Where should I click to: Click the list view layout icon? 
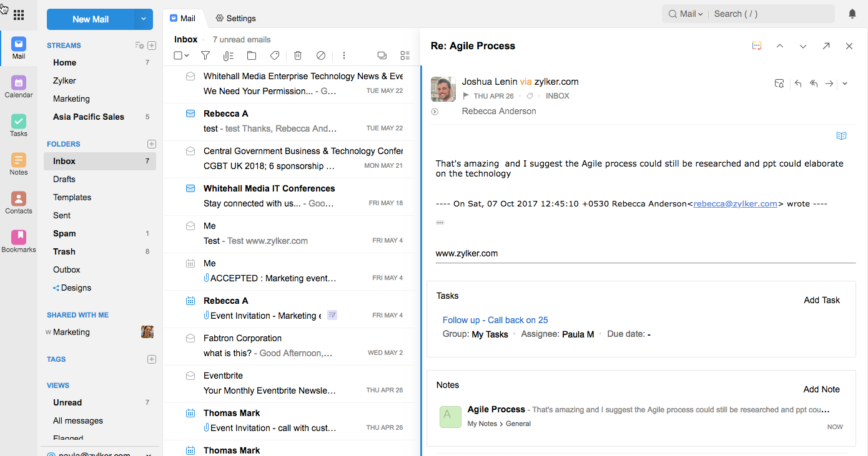tap(405, 56)
